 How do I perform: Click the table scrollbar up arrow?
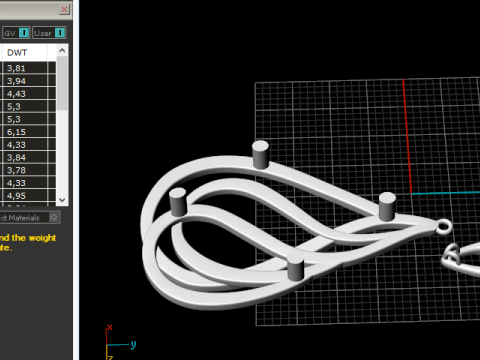click(x=62, y=50)
